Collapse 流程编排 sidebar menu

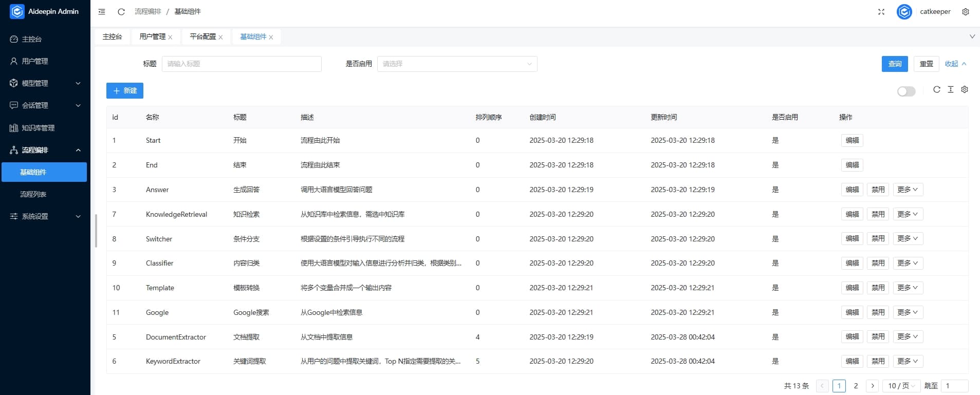click(45, 150)
